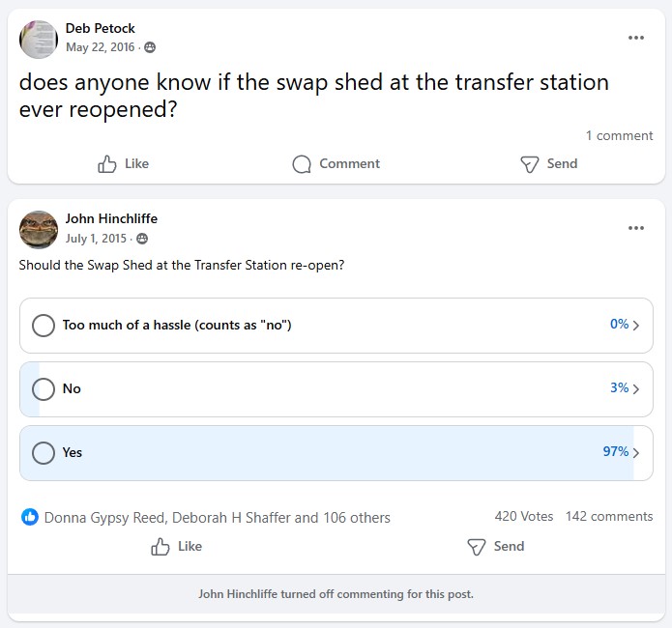Click Like thumbs-up icon on Deb Petock's post
This screenshot has height=628, width=672.
(x=108, y=164)
